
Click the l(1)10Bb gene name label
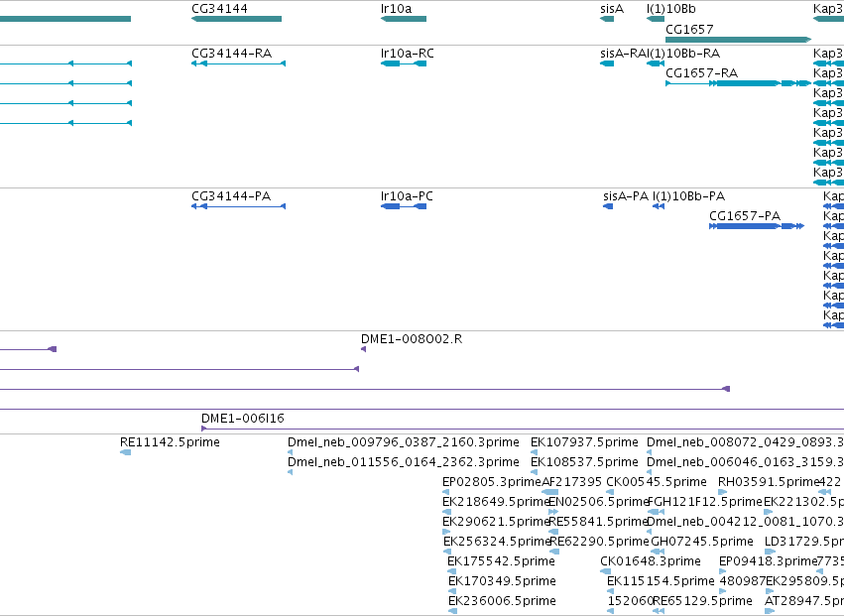pyautogui.click(x=671, y=9)
